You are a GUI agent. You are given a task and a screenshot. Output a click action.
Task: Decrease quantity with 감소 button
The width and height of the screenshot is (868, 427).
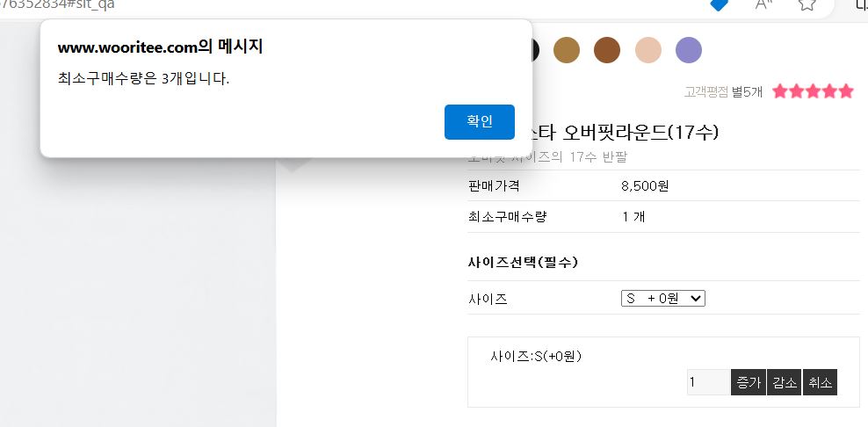click(785, 382)
